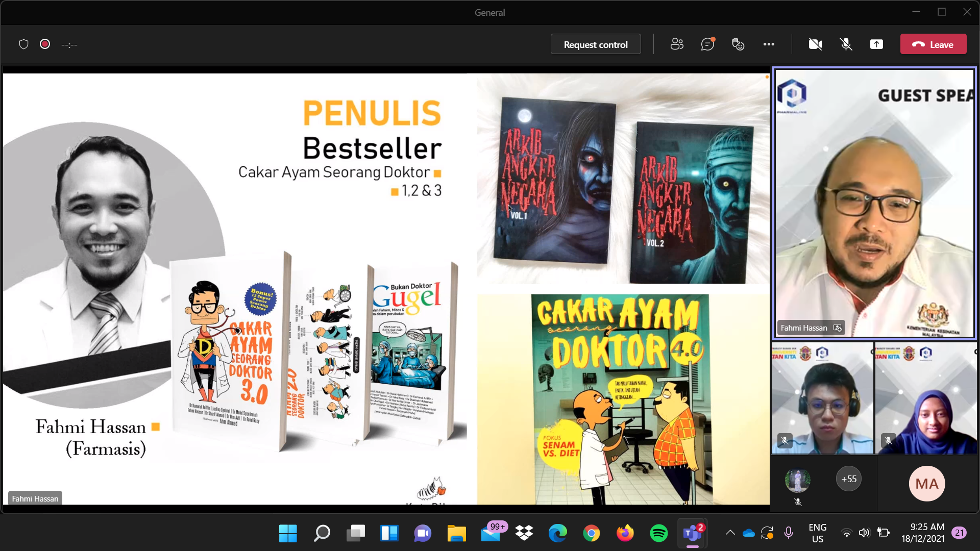This screenshot has width=980, height=551.
Task: Leave the meeting
Action: tap(933, 44)
